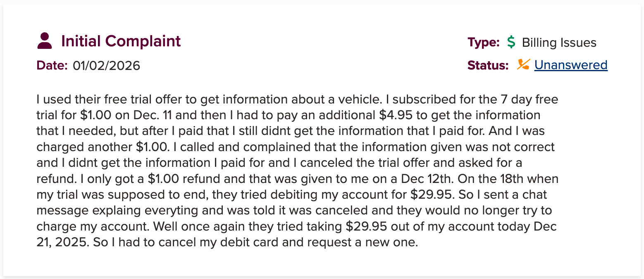Click the green dollar sign icon
The width and height of the screenshot is (644, 279).
click(511, 42)
